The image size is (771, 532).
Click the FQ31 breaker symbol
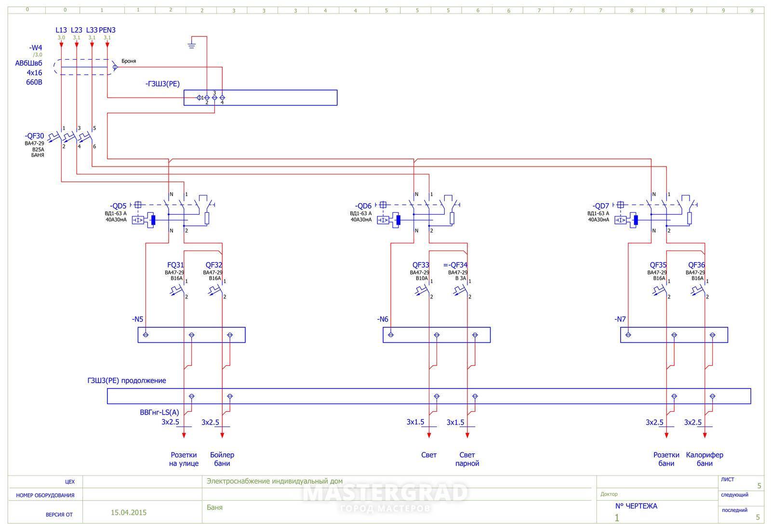[178, 289]
